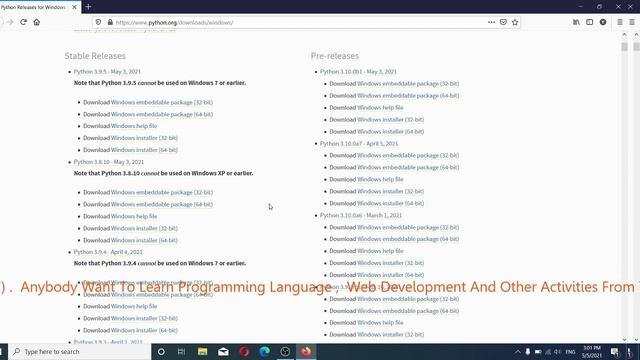Download 3.9.5 Windows embeddable package (32-bit)
640x360 pixels.
pos(162,102)
